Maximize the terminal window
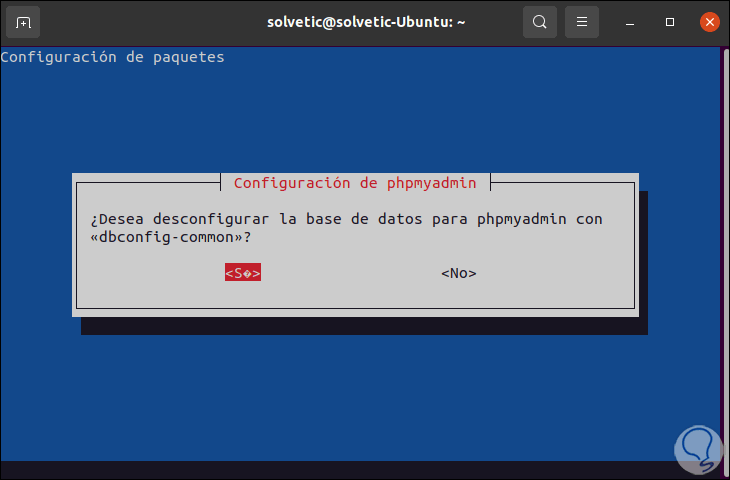The width and height of the screenshot is (730, 480). coord(669,22)
